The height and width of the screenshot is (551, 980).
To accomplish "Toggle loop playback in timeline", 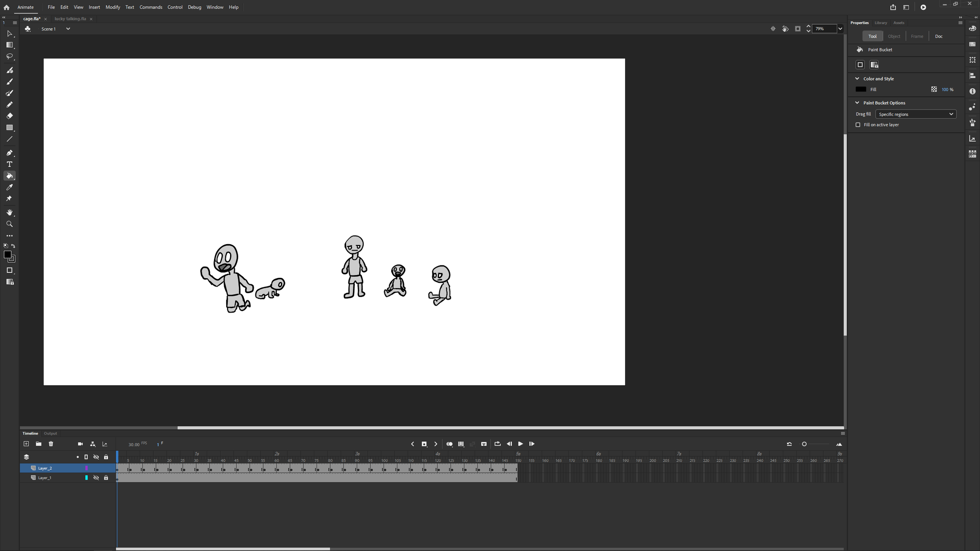I will 497,444.
